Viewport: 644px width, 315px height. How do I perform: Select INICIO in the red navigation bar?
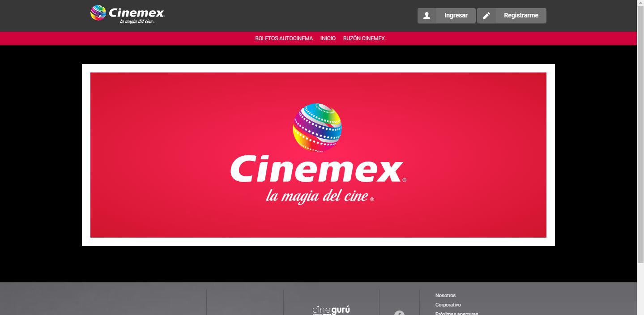[328, 38]
